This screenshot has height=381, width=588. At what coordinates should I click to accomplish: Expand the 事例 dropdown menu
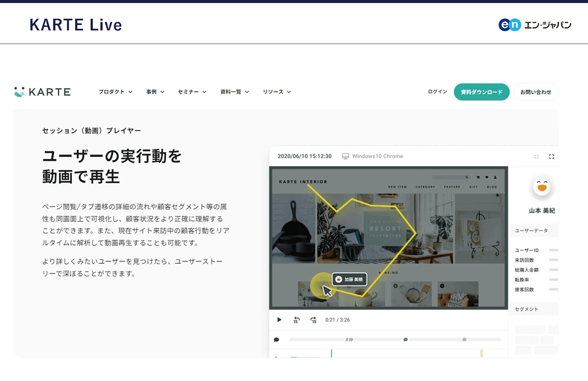pyautogui.click(x=155, y=92)
